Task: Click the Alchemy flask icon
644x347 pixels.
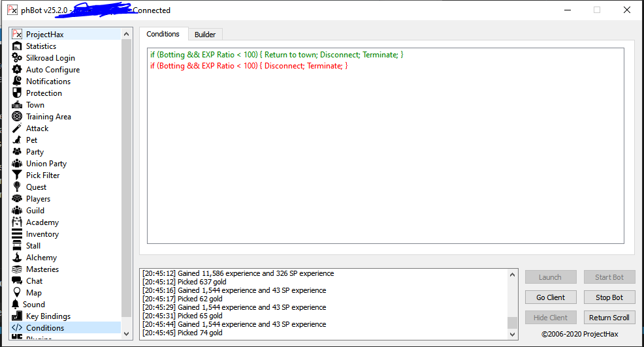Action: pos(17,258)
